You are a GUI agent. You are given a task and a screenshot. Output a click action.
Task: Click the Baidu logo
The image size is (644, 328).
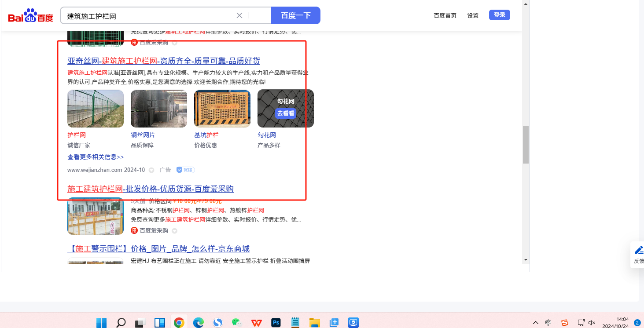pos(30,16)
